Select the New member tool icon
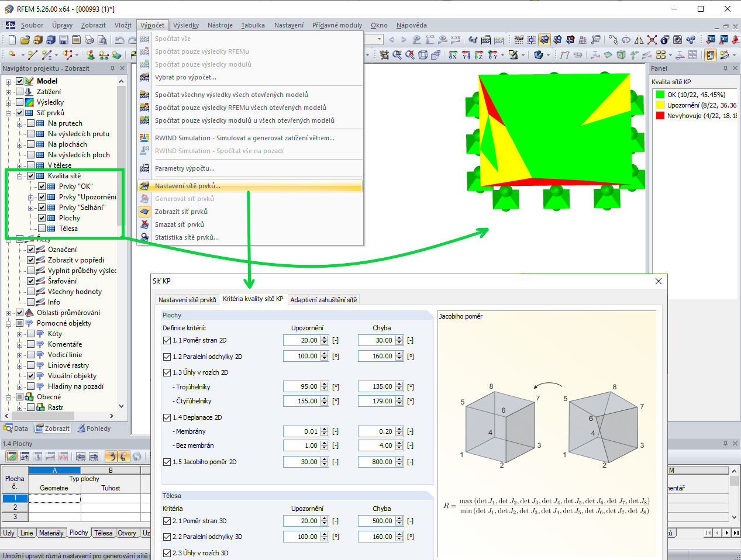 click(x=47, y=55)
